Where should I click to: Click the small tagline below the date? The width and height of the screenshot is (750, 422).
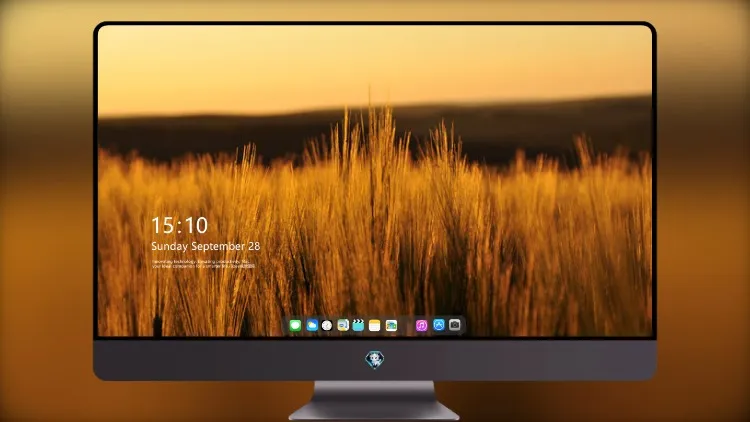tap(203, 264)
